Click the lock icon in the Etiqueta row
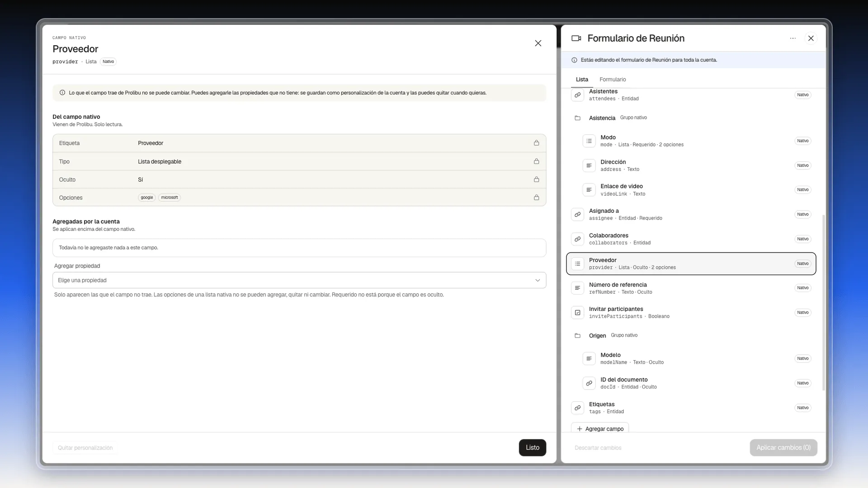868x488 pixels. click(x=536, y=143)
